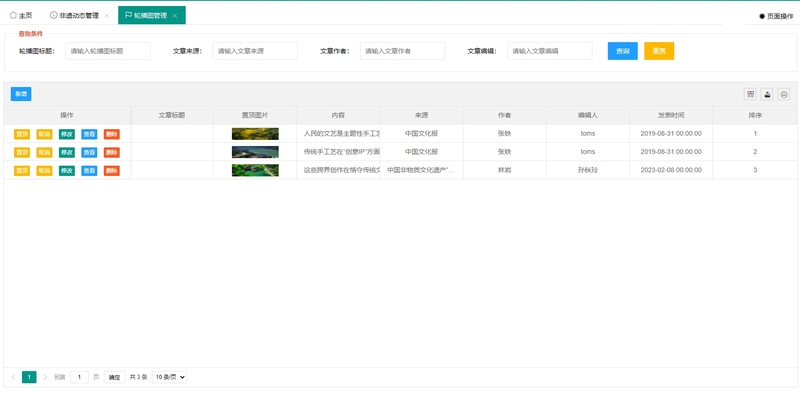Select the content cell starting 传统手工艺
This screenshot has width=800, height=394.
[x=338, y=152]
